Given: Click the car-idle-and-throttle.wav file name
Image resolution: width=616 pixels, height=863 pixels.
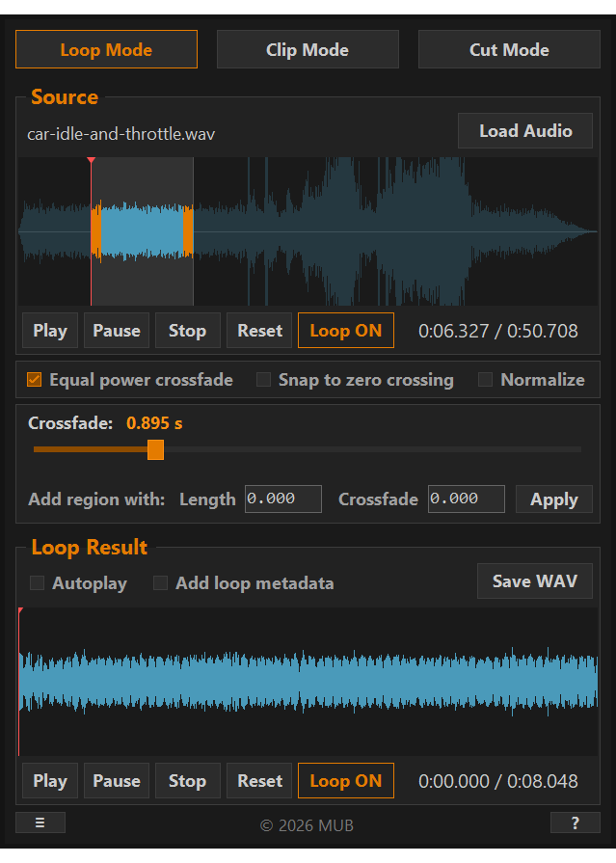Looking at the screenshot, I should tap(121, 134).
